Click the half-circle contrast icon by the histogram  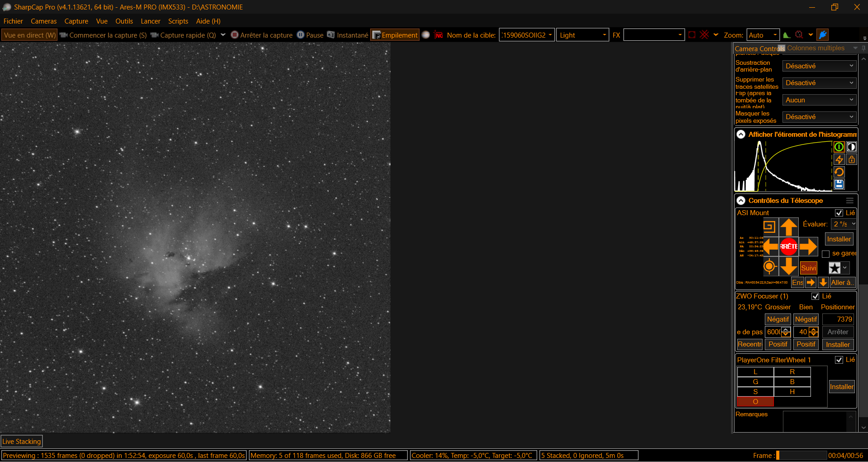[x=851, y=147]
